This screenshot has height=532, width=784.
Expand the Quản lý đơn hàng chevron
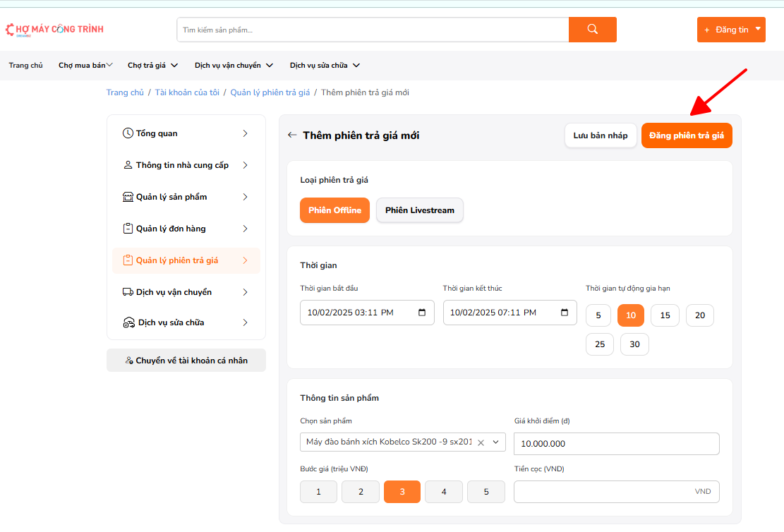[x=245, y=229]
